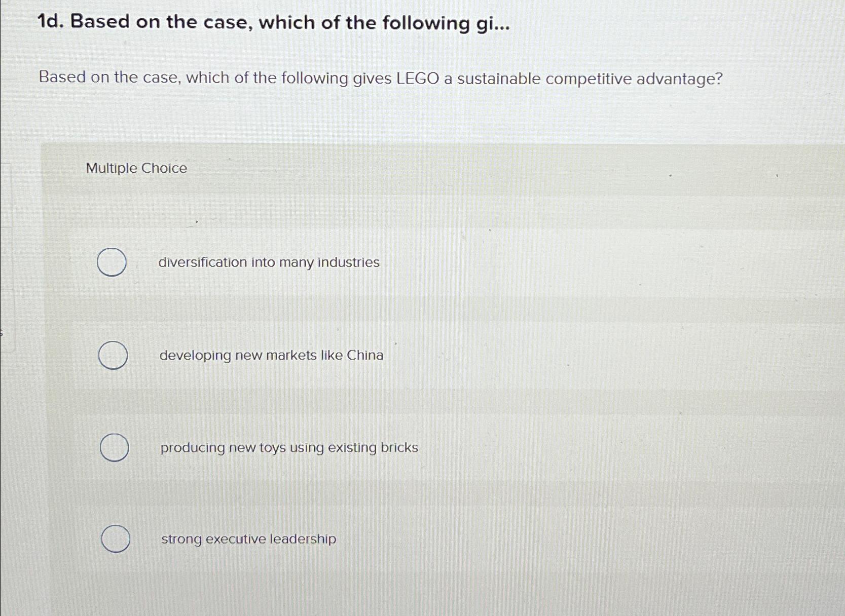Select the radio button for strong executive leadership
The image size is (845, 616).
(116, 539)
